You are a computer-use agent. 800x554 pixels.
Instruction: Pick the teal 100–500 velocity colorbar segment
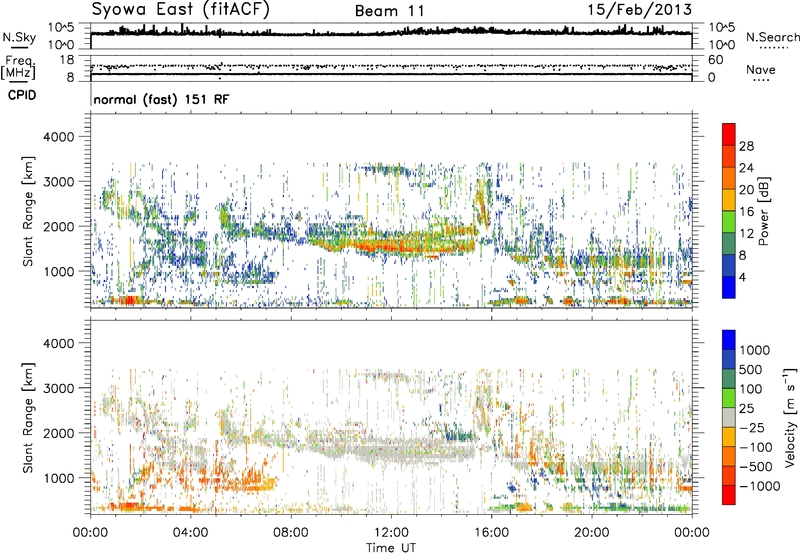pos(729,379)
